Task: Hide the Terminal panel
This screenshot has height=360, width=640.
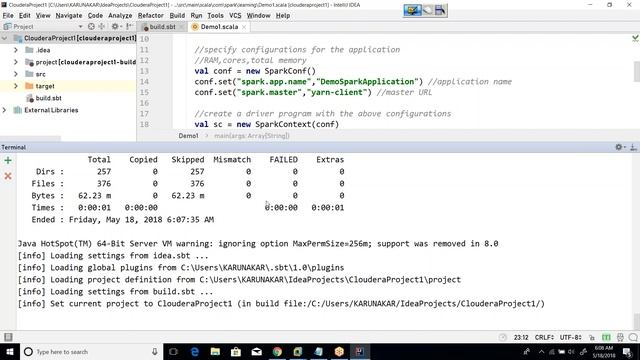Action: [x=633, y=147]
